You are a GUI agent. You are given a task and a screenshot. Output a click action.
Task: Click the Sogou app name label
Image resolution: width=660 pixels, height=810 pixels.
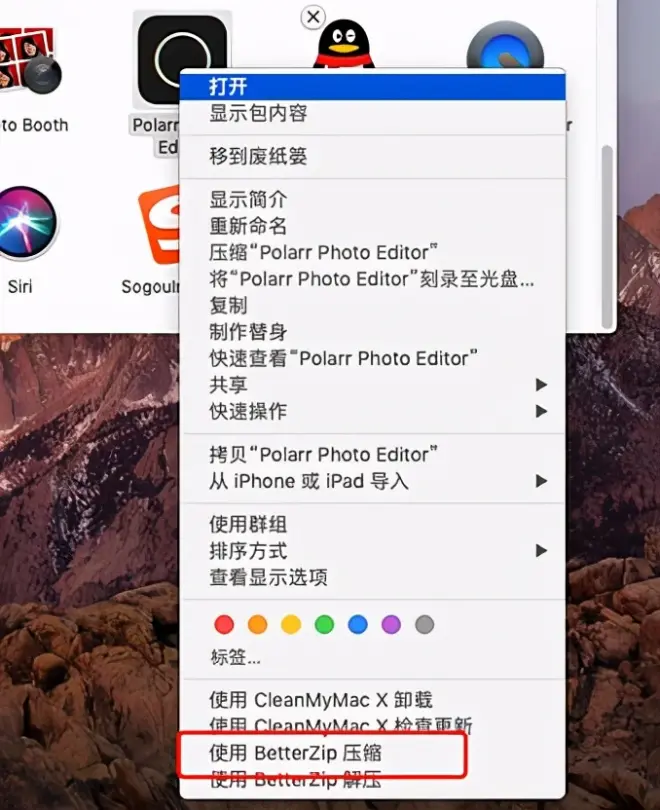(x=150, y=287)
